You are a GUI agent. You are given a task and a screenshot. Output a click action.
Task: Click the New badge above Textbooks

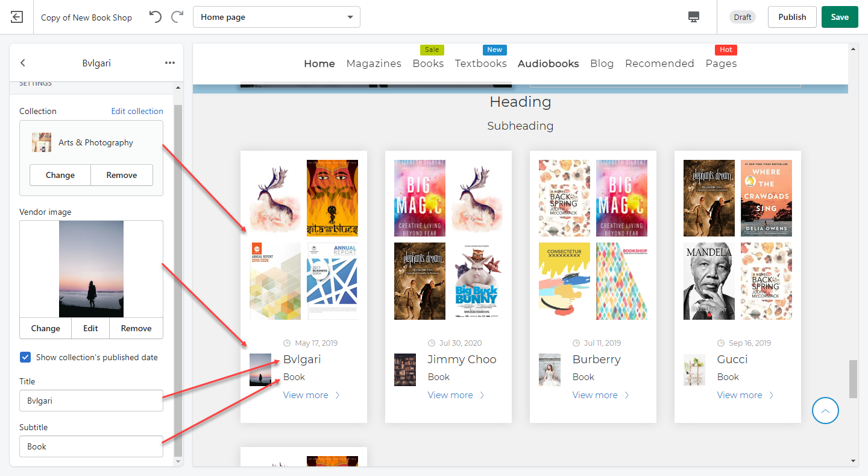pos(495,50)
